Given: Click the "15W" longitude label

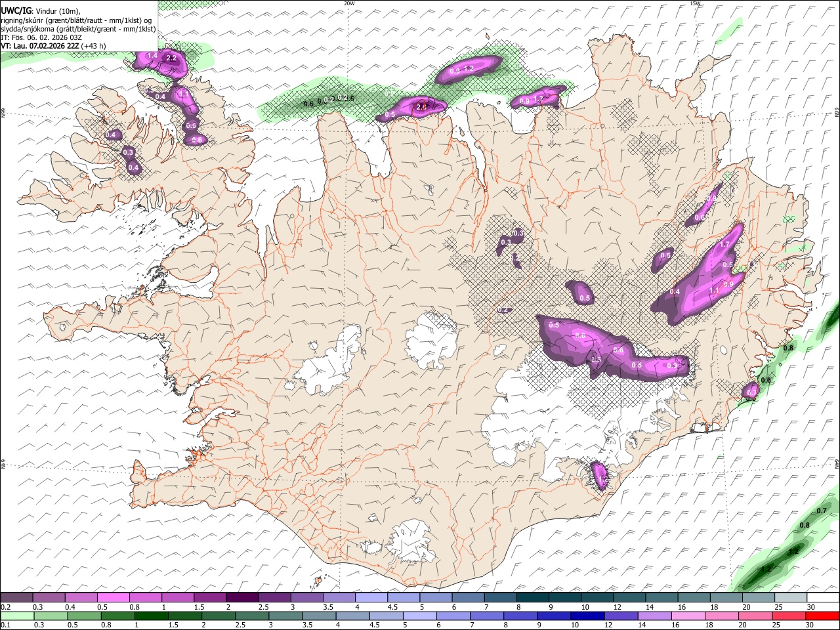Looking at the screenshot, I should [x=695, y=3].
